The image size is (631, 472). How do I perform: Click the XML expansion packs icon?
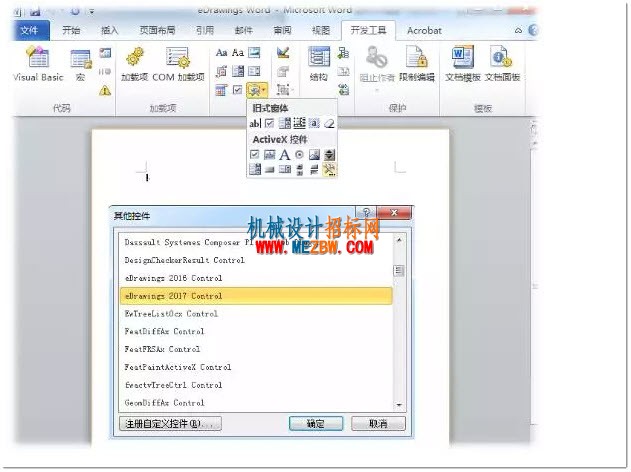[x=343, y=90]
